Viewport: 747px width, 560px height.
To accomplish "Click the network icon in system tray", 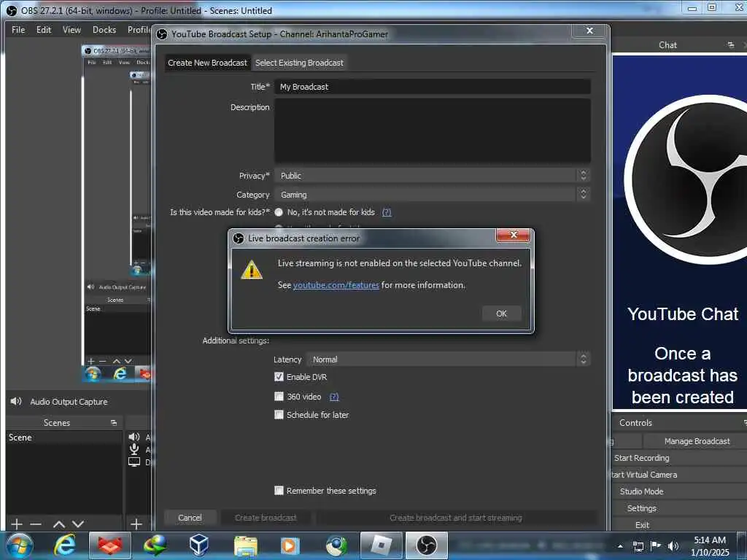I will pyautogui.click(x=638, y=546).
